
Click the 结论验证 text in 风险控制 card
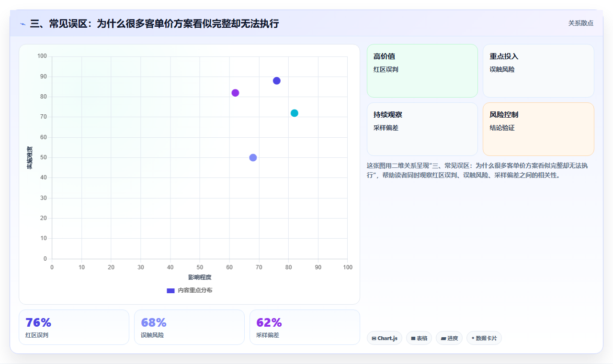[x=502, y=128]
